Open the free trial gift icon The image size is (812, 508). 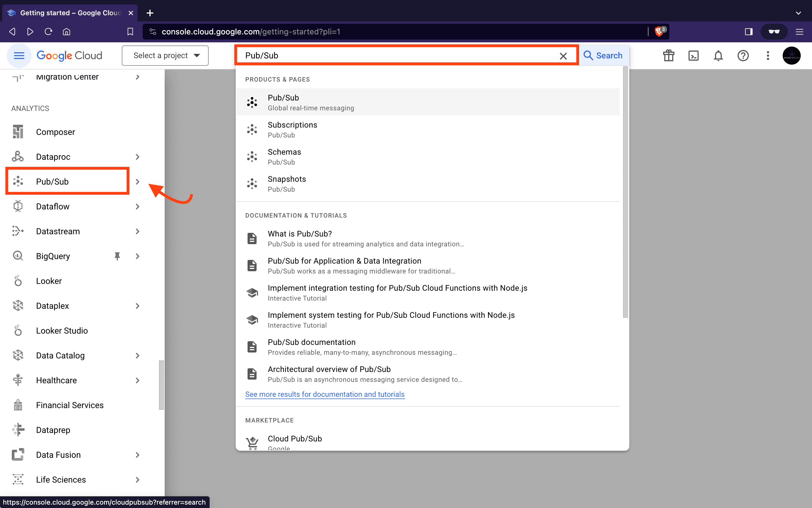[668, 55]
